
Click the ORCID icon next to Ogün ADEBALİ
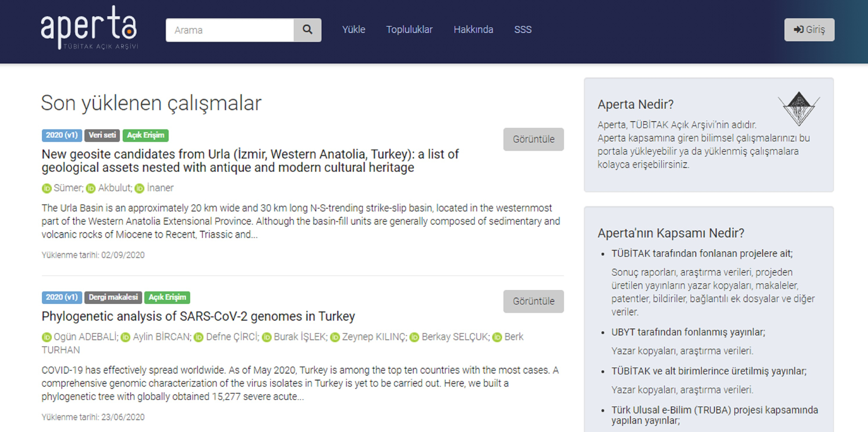(x=47, y=337)
